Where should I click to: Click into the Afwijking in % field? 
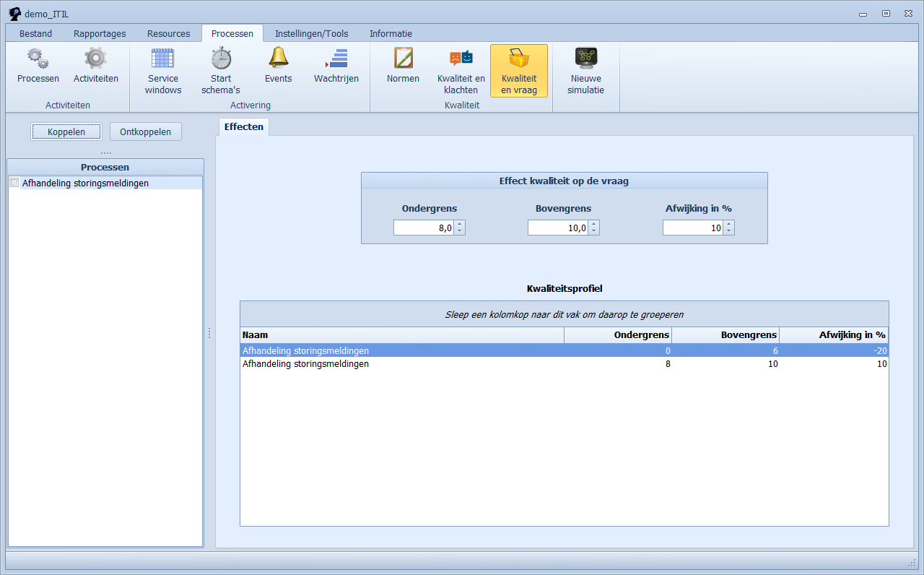click(x=693, y=228)
